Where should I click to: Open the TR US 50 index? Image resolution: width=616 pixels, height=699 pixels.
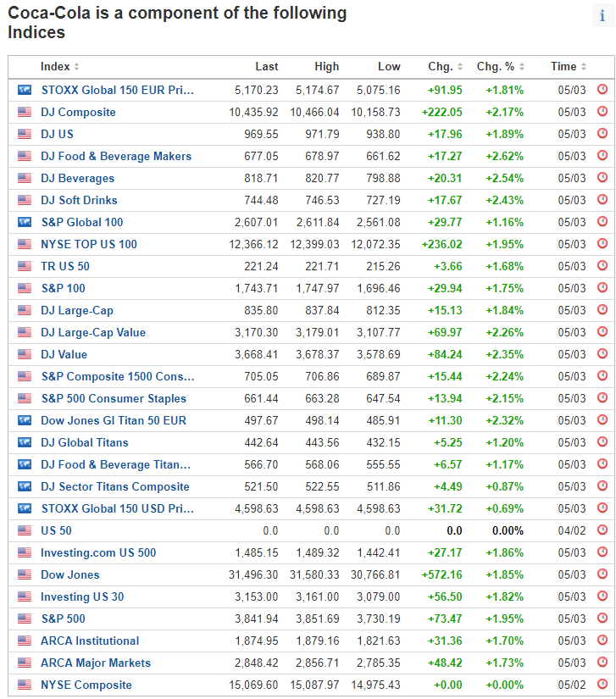[x=65, y=266]
